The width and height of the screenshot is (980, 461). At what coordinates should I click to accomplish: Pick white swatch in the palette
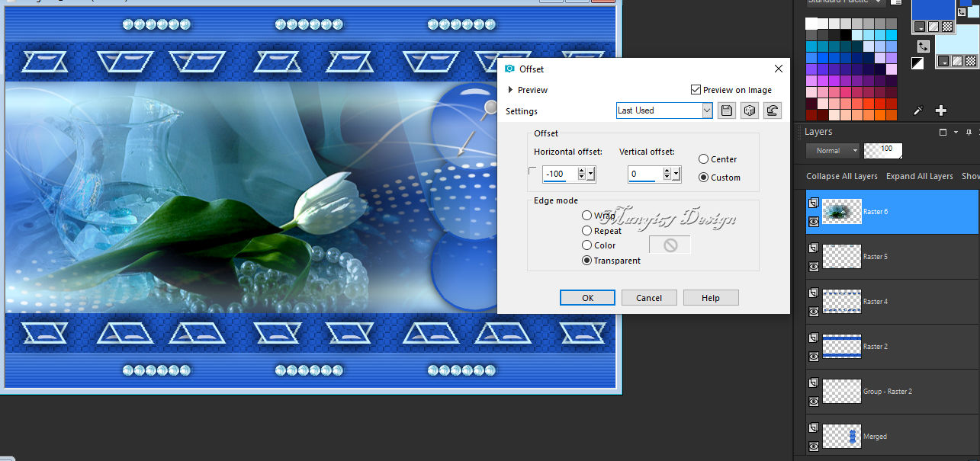811,24
